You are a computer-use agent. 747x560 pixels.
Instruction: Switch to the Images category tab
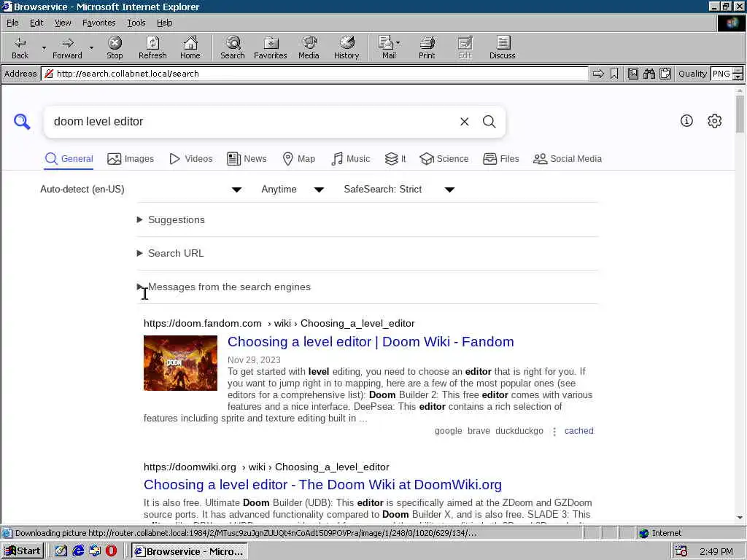[x=131, y=159]
